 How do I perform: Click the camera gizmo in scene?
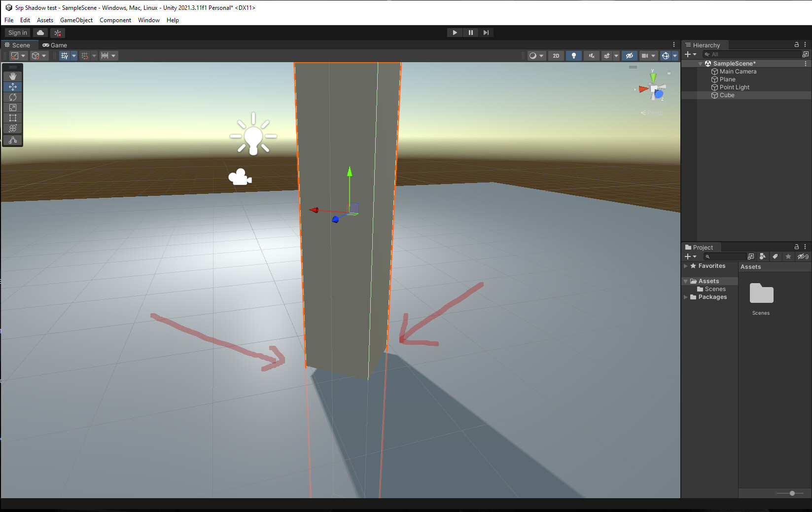[x=240, y=177]
